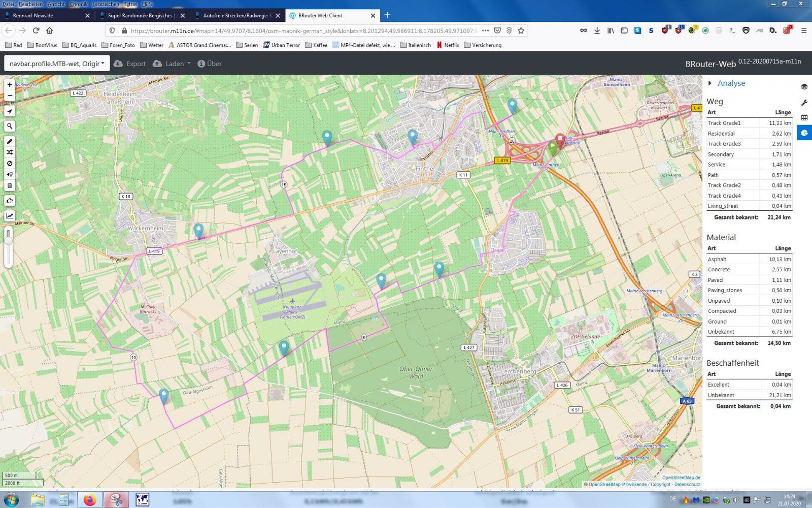The image size is (812, 508).
Task: Click the tracking protection shield icon
Action: [x=112, y=30]
